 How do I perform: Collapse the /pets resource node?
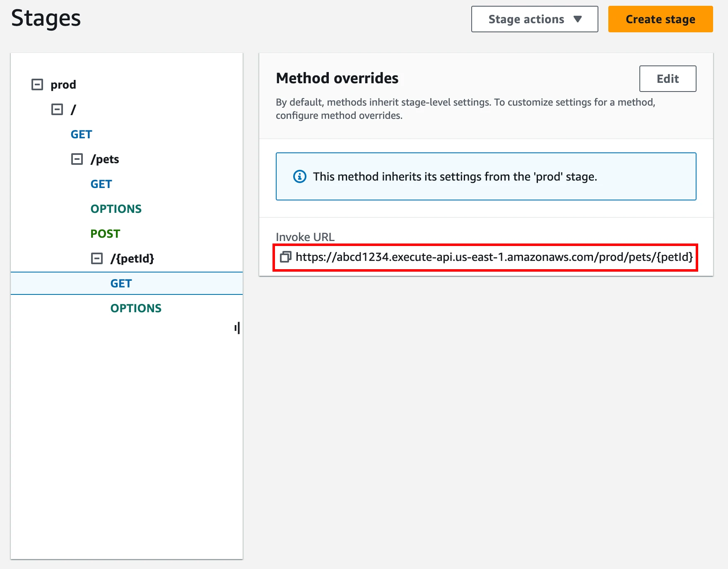[77, 159]
